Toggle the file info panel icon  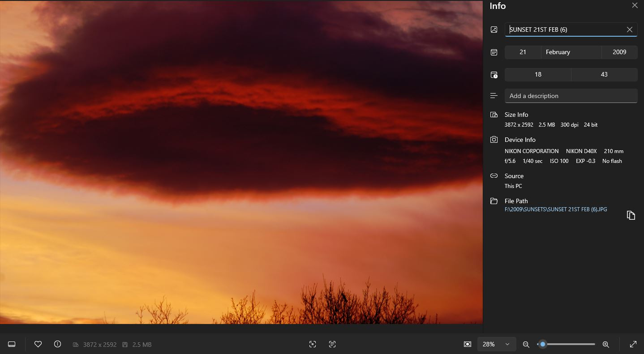(57, 344)
